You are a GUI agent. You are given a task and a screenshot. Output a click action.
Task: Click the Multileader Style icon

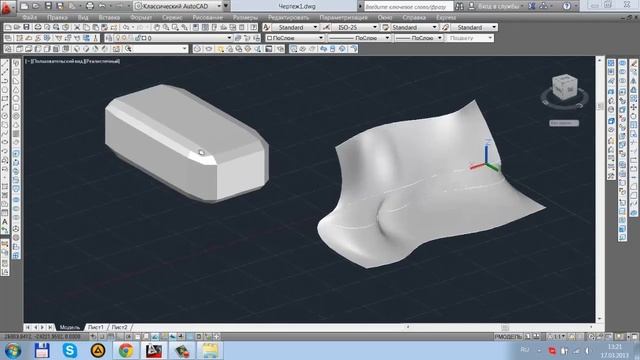pyautogui.click(x=445, y=27)
